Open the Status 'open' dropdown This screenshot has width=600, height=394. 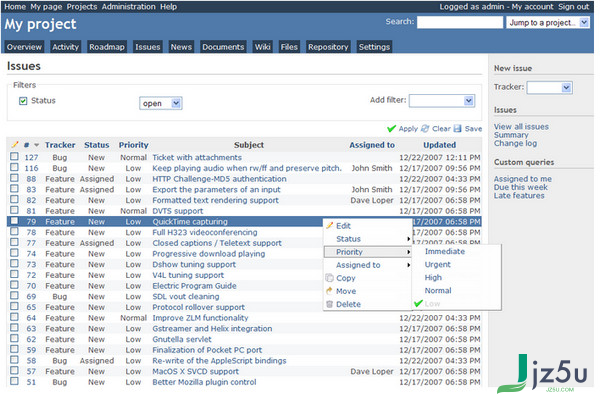click(161, 103)
